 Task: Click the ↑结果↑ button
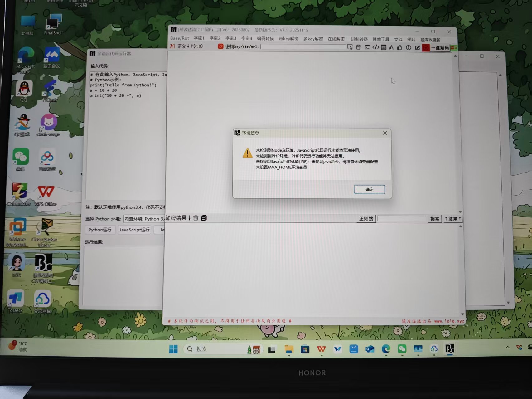tap(452, 219)
